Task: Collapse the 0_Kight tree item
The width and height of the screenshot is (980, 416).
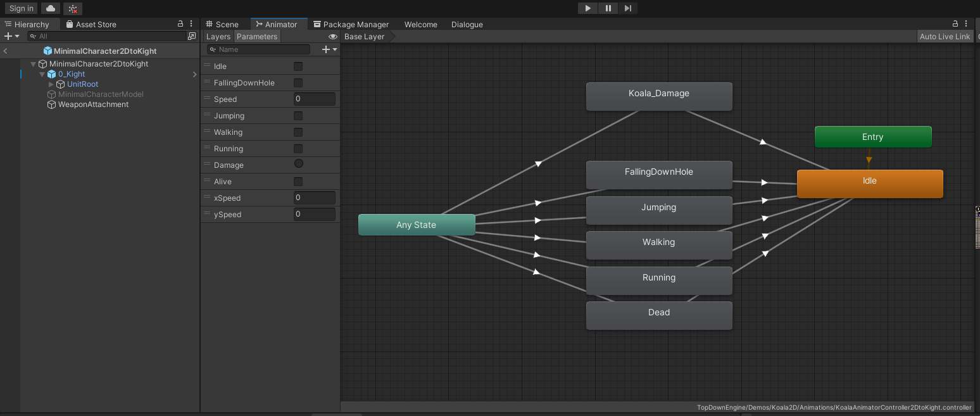Action: [42, 74]
